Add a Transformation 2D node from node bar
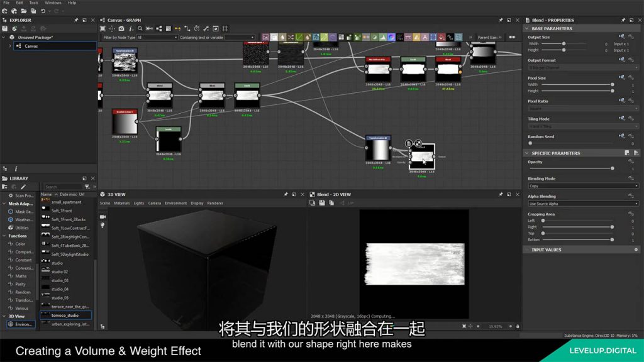The width and height of the screenshot is (644, 362). (433, 37)
